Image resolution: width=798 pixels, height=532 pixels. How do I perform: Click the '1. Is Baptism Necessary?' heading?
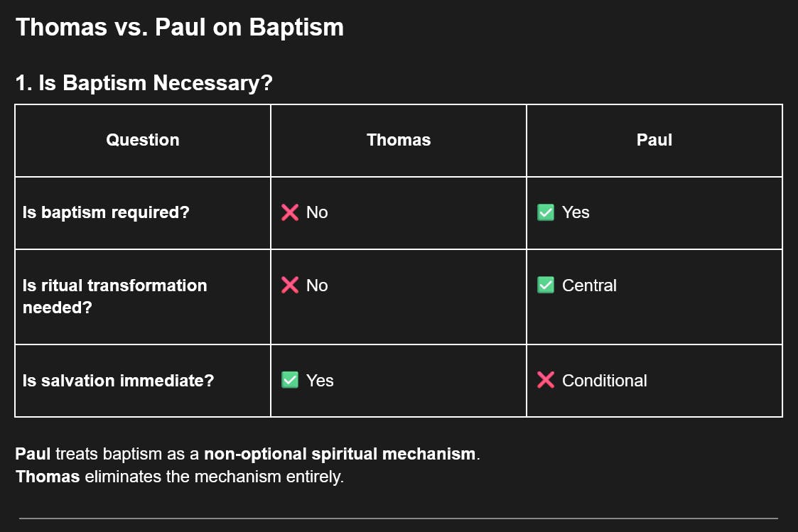(x=144, y=83)
